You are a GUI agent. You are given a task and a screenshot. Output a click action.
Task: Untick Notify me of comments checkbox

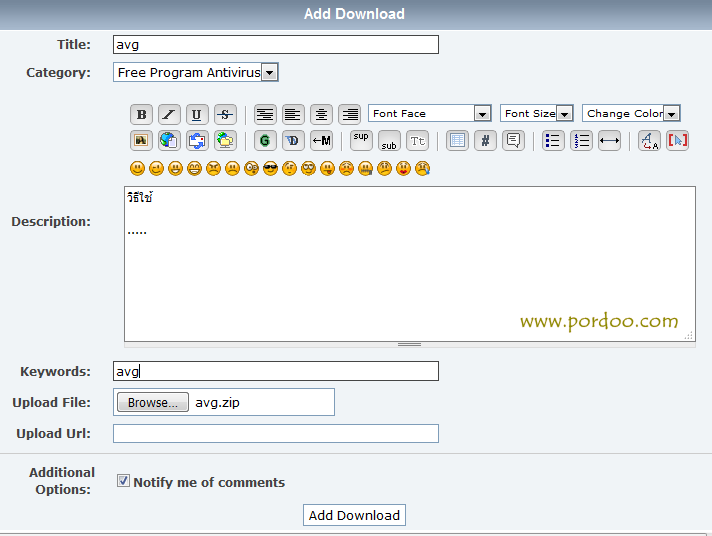coord(123,481)
